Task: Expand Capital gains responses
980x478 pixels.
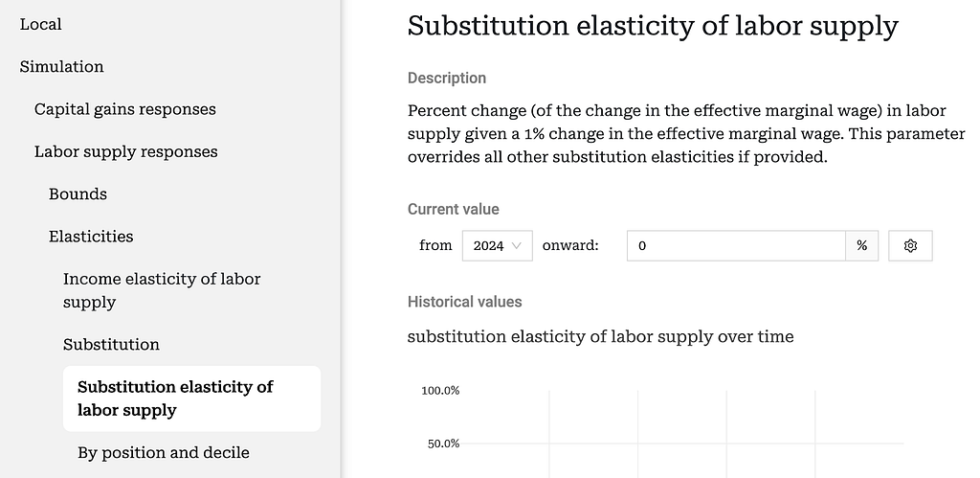Action: [x=125, y=109]
